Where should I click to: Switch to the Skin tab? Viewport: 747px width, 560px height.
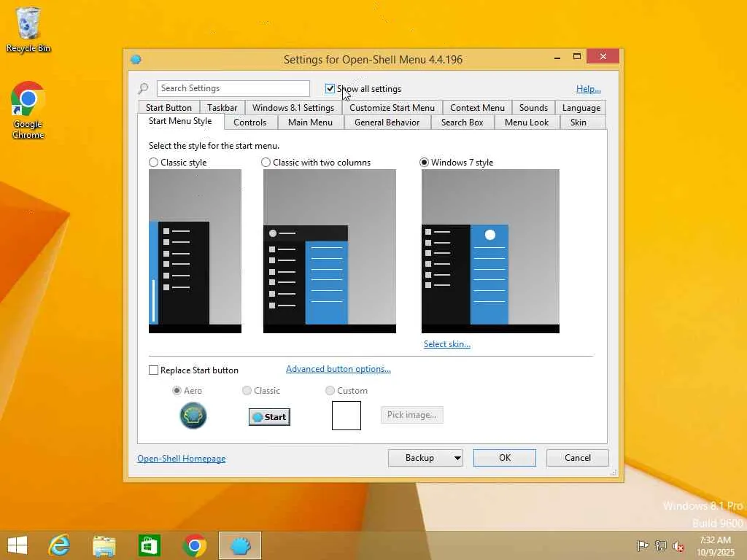click(578, 122)
